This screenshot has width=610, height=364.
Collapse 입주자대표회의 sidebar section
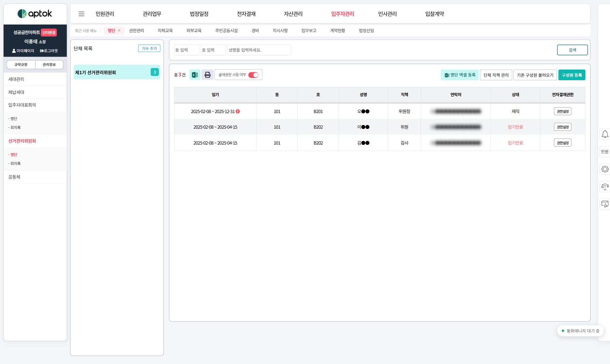click(35, 105)
